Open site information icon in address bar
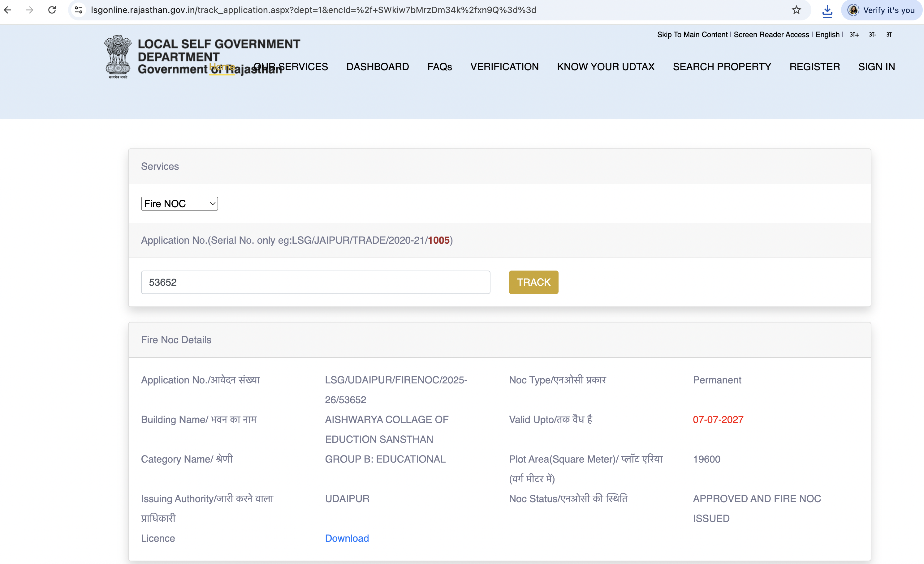The width and height of the screenshot is (924, 564). [79, 10]
